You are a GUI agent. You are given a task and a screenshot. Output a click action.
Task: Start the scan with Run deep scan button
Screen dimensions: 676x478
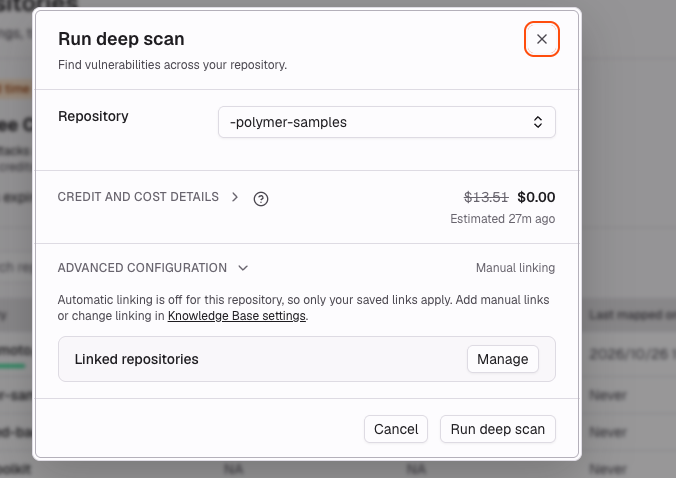point(498,429)
